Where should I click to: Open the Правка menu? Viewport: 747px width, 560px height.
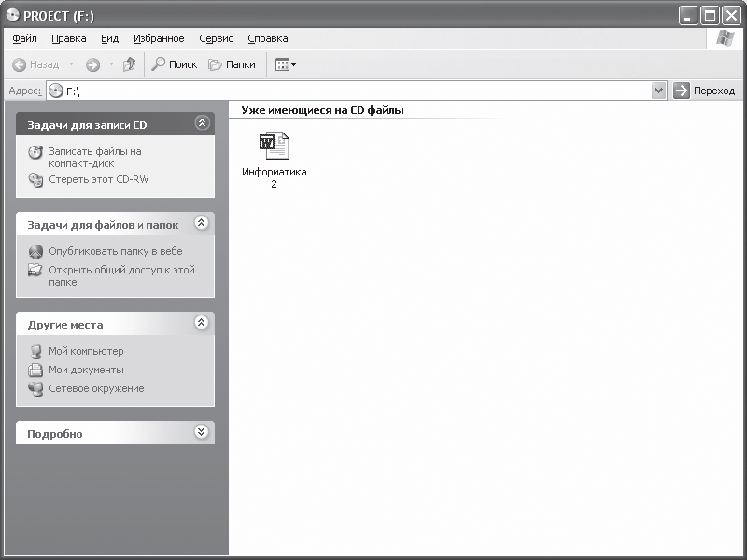click(x=68, y=38)
